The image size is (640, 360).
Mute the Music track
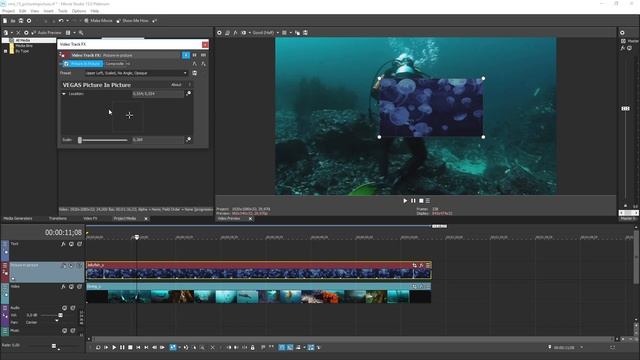64,331
